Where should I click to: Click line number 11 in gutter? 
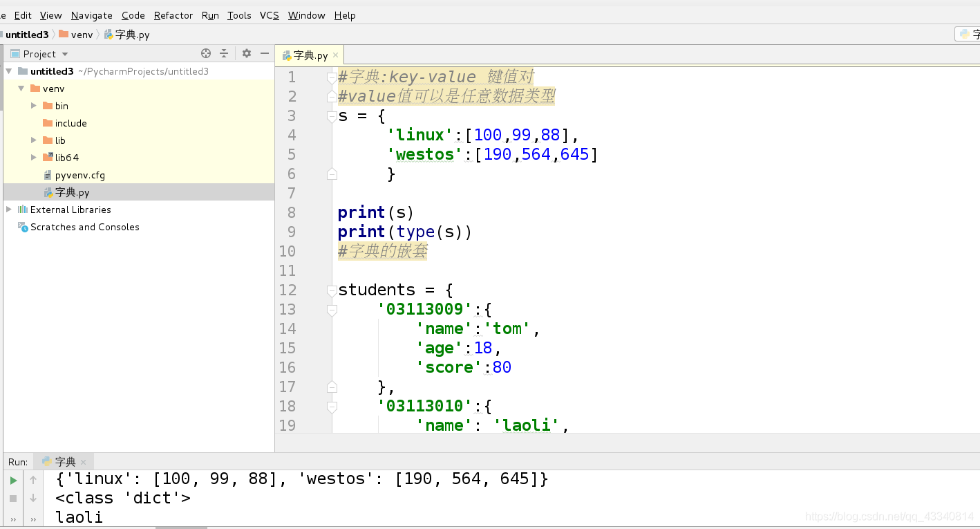pyautogui.click(x=288, y=270)
